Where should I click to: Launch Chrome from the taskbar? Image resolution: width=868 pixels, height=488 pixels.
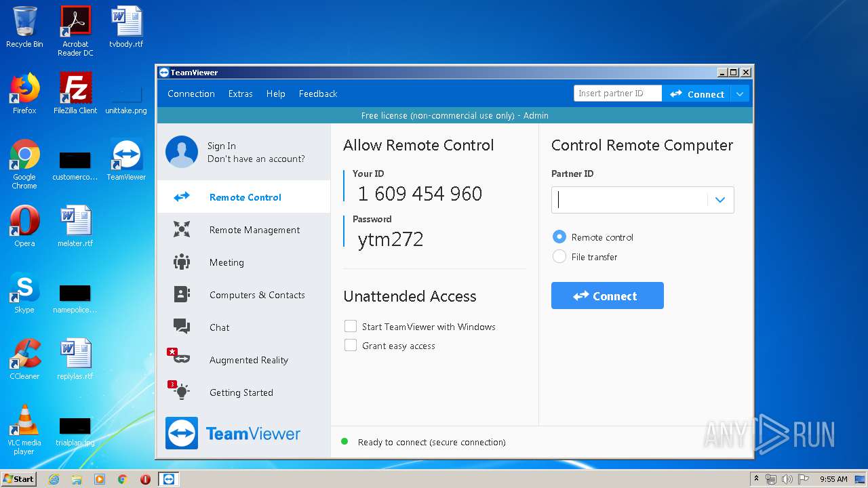point(123,479)
